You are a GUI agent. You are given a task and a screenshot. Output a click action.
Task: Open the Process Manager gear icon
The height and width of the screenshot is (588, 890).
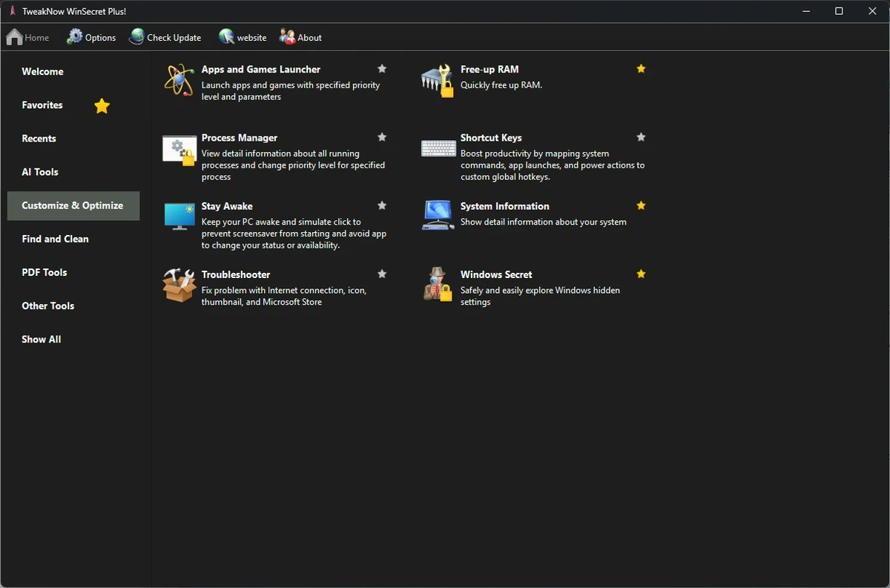(x=179, y=149)
